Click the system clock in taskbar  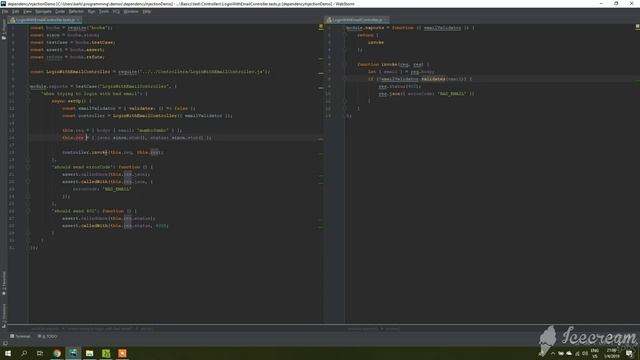[612, 353]
